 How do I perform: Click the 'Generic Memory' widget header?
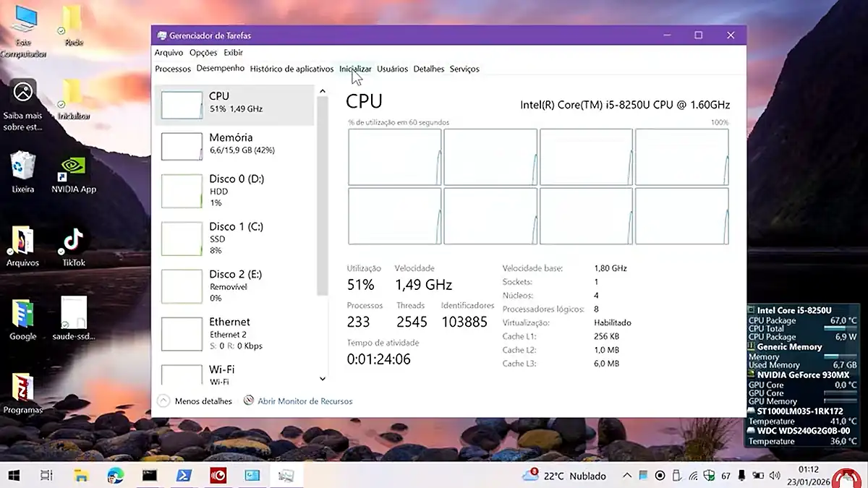[x=789, y=347]
